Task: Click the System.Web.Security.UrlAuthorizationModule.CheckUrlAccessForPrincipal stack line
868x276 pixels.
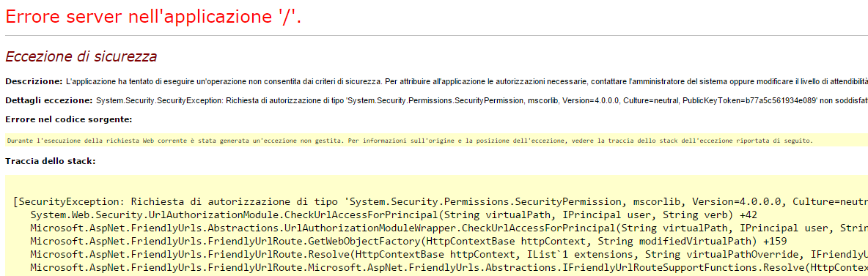Action: 394,215
